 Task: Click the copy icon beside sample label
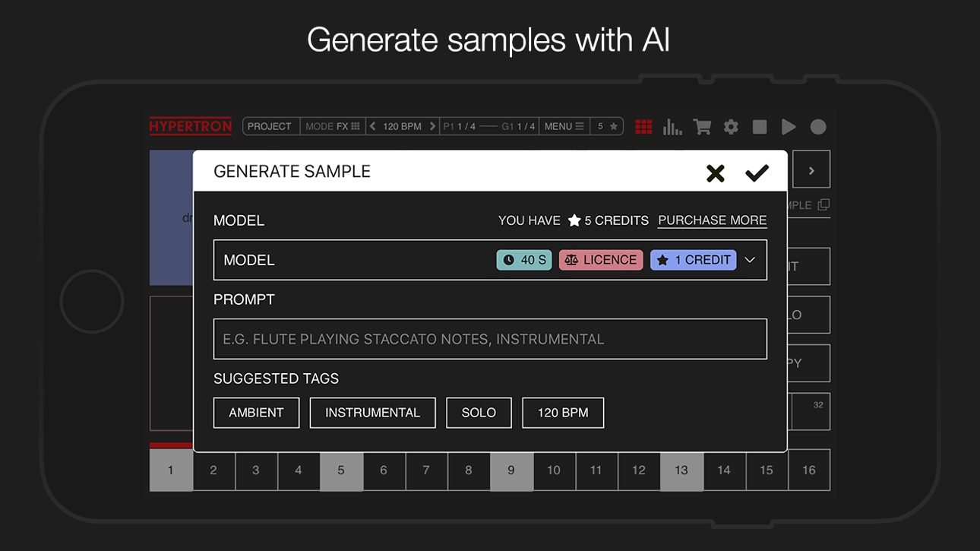click(x=824, y=205)
